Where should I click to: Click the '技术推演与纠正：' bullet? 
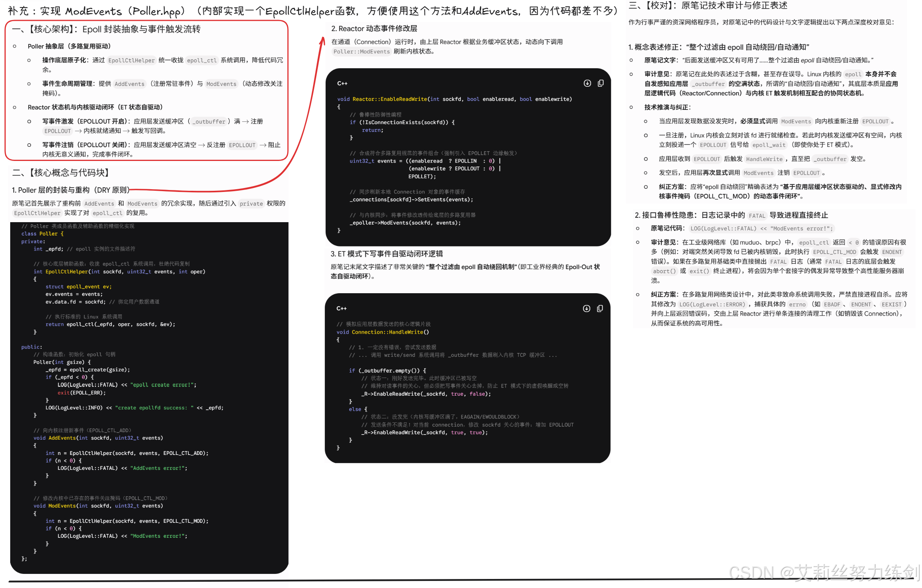click(x=667, y=108)
